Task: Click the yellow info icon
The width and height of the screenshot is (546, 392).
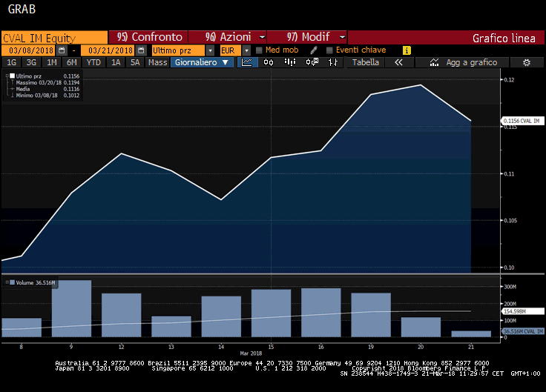Action: click(x=407, y=50)
